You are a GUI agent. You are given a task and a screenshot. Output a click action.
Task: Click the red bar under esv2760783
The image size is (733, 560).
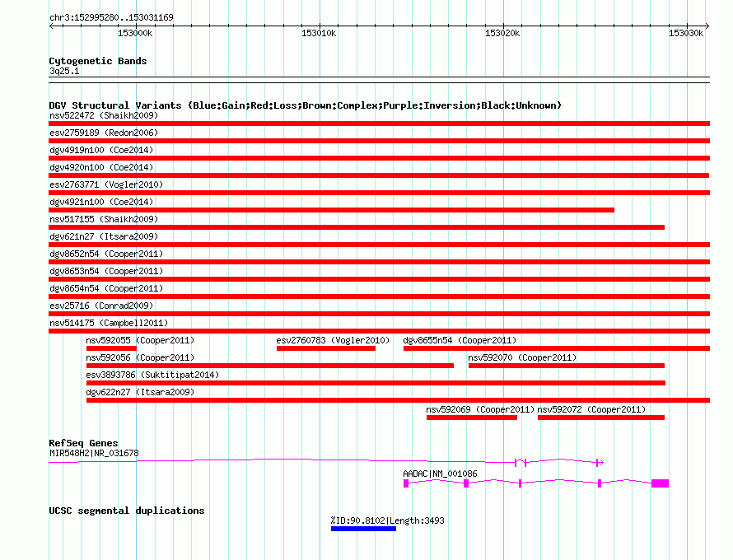tap(326, 348)
